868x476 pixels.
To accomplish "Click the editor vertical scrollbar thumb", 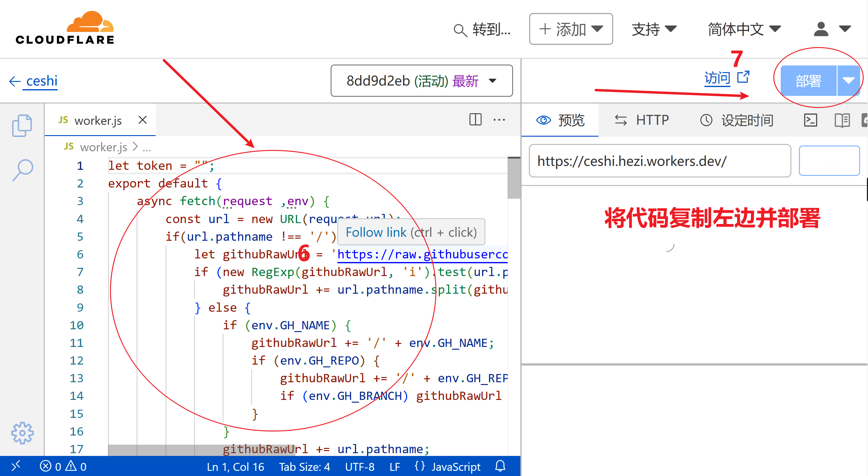I will (x=514, y=178).
